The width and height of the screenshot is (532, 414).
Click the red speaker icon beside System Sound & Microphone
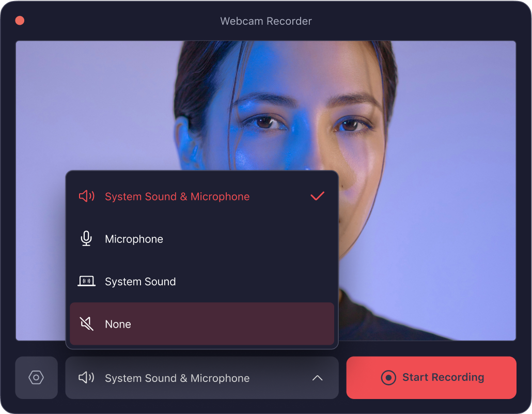86,196
